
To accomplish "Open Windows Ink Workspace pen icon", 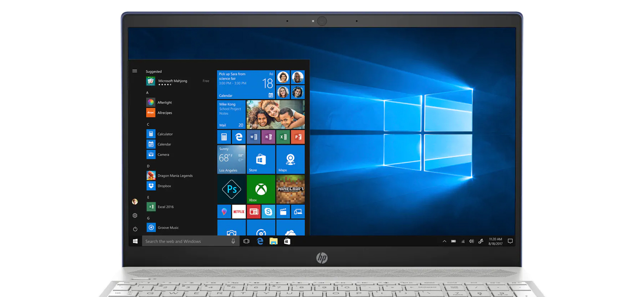I will (x=481, y=242).
